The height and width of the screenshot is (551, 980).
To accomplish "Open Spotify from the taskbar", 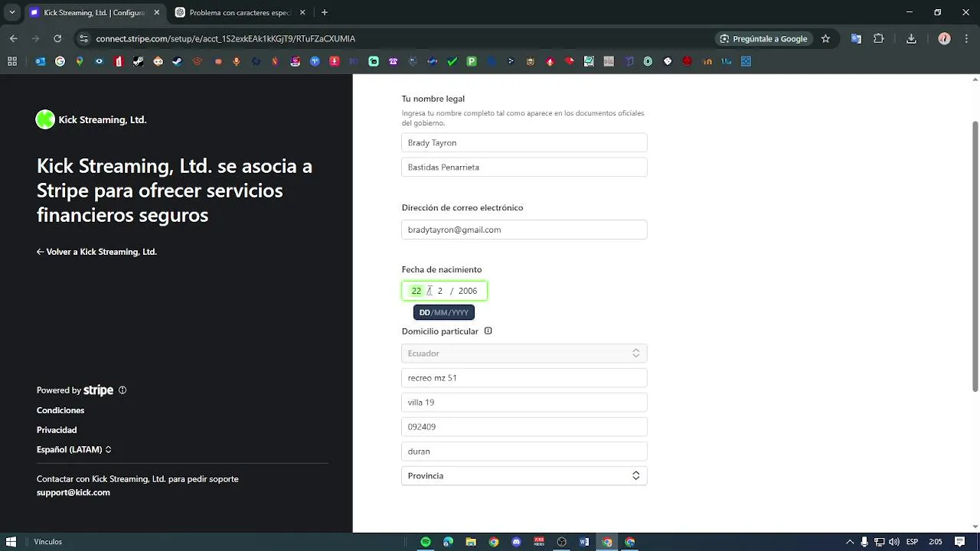I will click(426, 542).
